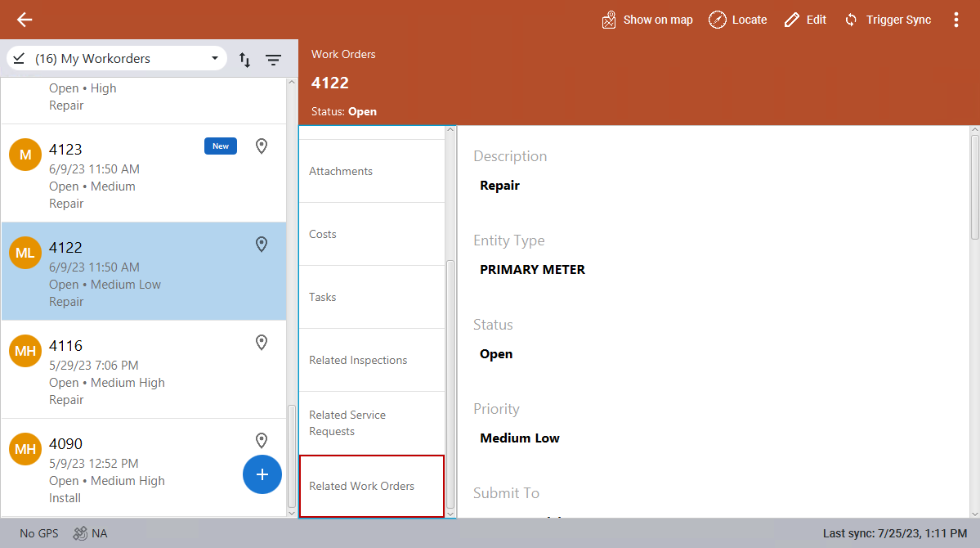Click Show on map button
The width and height of the screenshot is (980, 548).
(647, 20)
